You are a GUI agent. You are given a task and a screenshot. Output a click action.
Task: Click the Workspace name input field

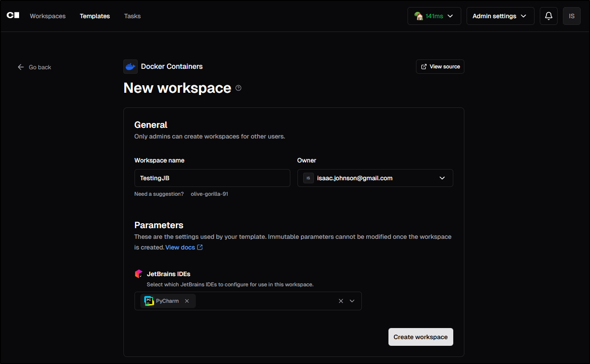coord(212,178)
